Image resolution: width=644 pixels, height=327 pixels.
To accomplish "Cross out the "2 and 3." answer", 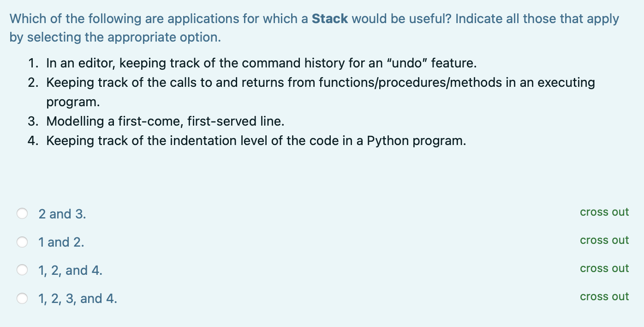I will (604, 212).
